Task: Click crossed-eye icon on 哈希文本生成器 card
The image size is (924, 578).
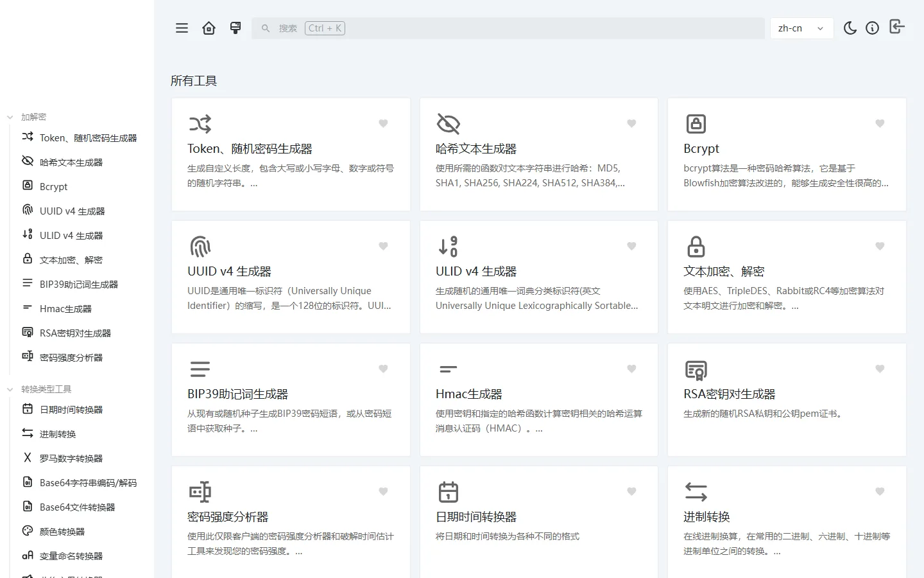Action: tap(449, 124)
